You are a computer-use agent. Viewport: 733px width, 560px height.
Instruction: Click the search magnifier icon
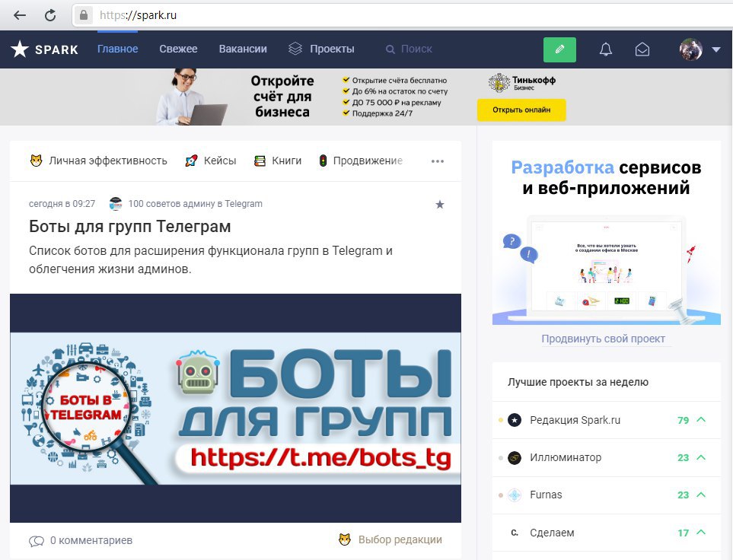[x=390, y=49]
